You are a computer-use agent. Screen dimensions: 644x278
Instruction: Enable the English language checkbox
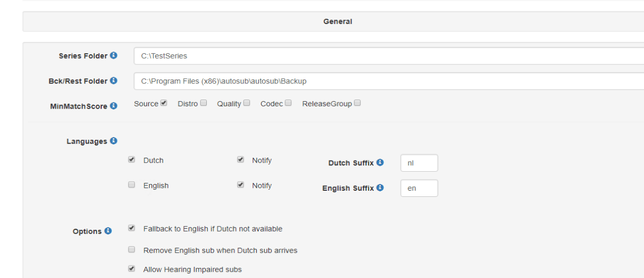point(131,185)
